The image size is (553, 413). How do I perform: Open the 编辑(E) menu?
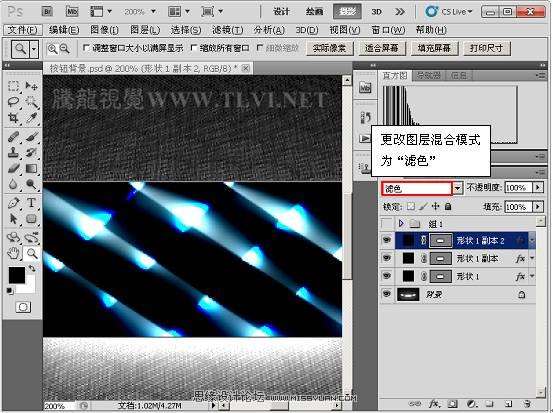64,30
